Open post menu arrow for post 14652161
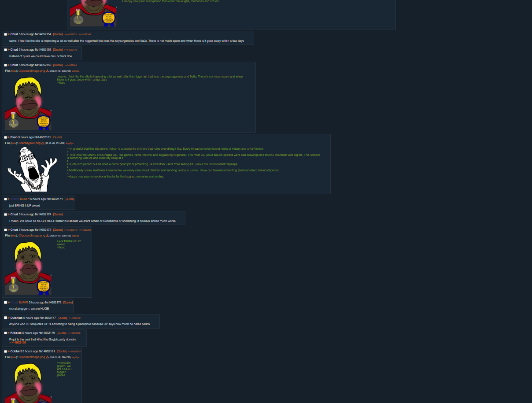 tap(8, 137)
